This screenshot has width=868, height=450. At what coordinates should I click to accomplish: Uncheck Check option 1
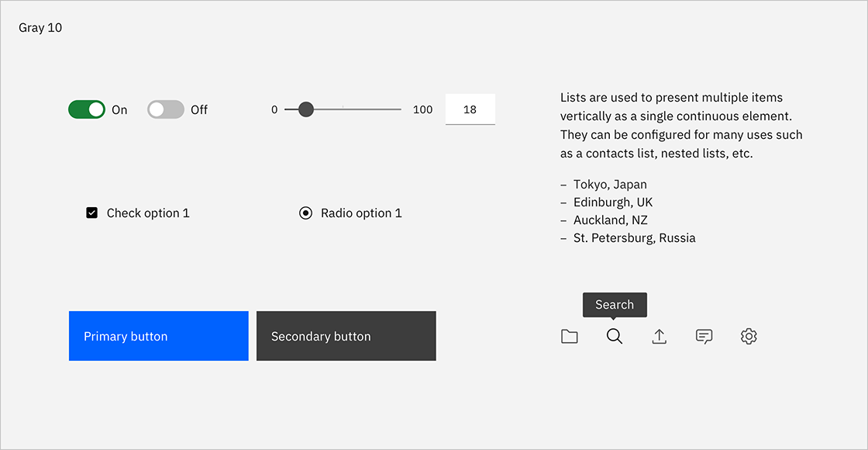point(92,212)
